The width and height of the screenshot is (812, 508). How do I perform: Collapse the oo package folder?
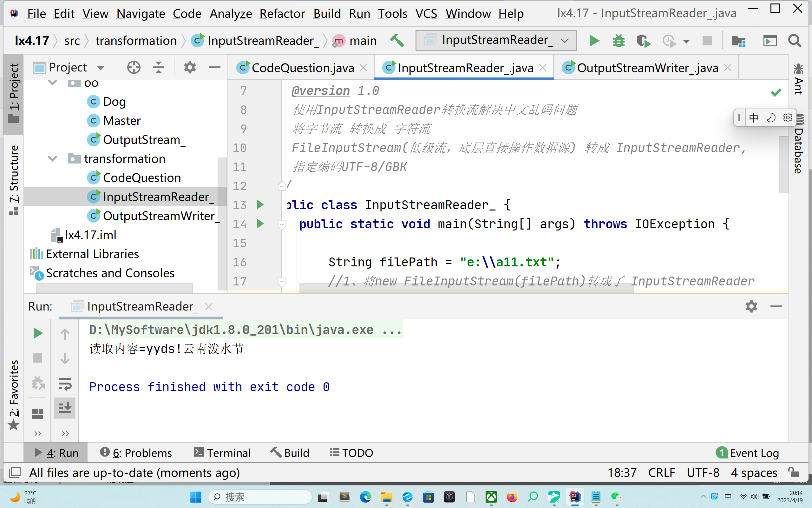click(x=52, y=82)
